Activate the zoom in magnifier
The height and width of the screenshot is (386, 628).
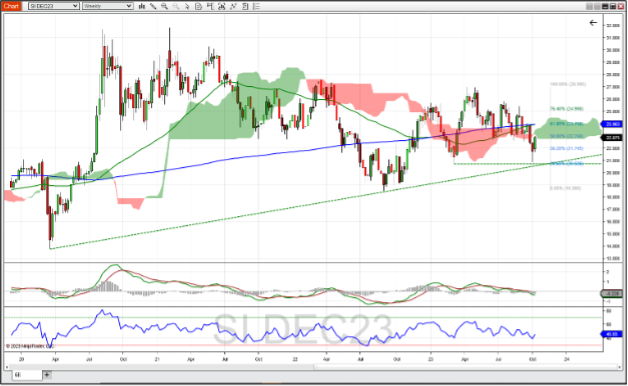tap(164, 6)
